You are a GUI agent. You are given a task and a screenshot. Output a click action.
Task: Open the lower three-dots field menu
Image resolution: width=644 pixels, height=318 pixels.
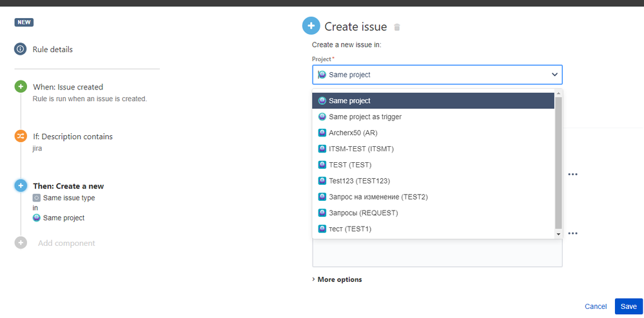tap(573, 234)
